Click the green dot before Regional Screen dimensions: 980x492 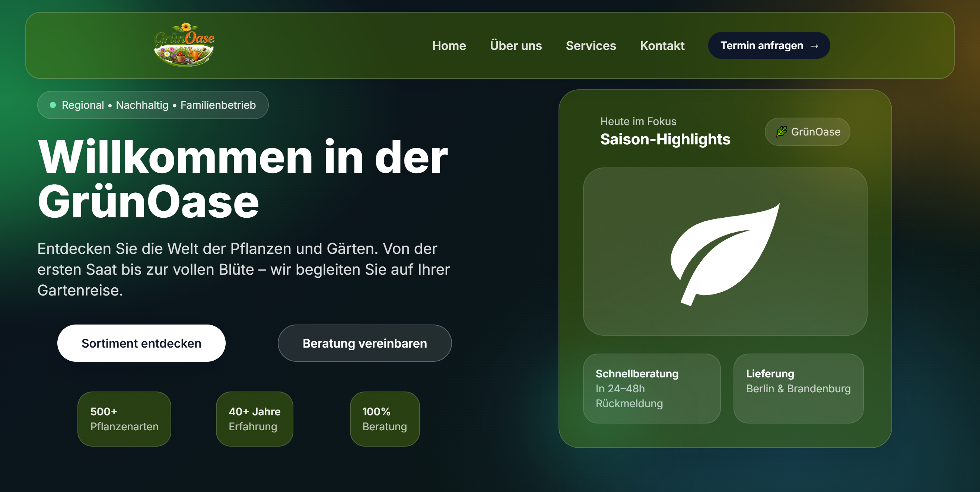point(53,105)
